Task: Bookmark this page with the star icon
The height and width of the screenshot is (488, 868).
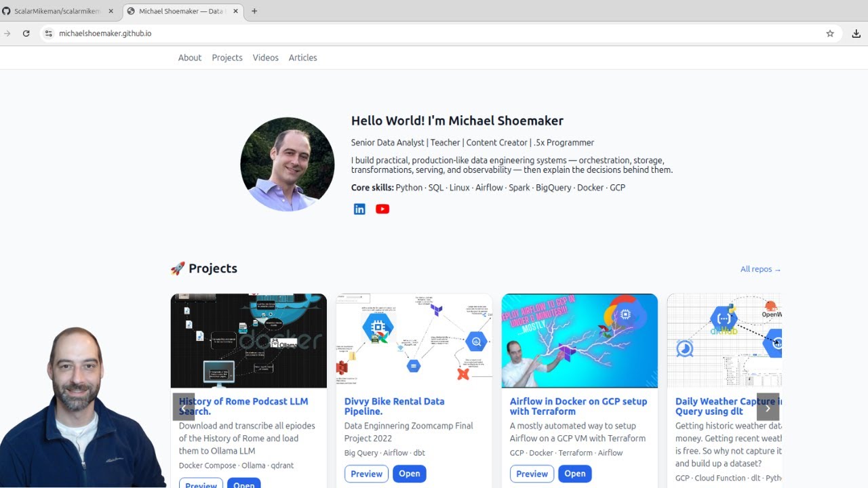Action: click(x=830, y=33)
